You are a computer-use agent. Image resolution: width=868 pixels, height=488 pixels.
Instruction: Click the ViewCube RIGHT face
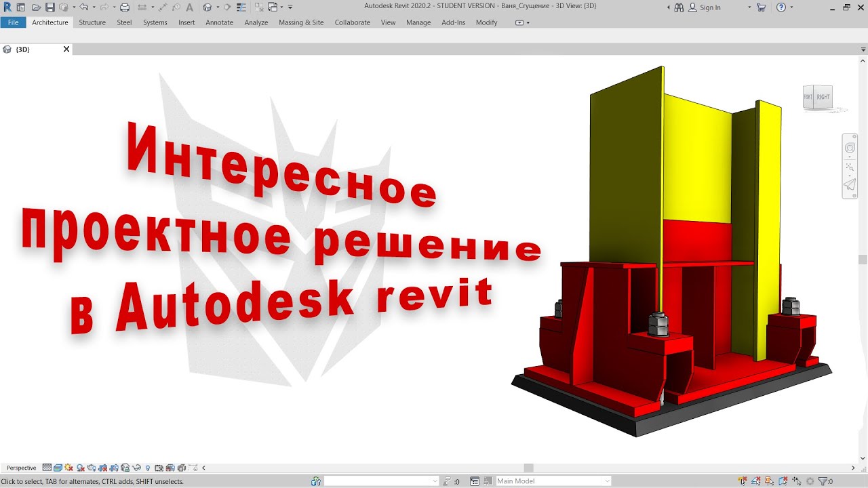(x=823, y=97)
